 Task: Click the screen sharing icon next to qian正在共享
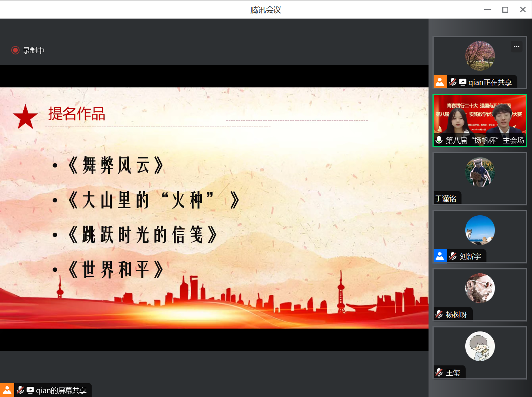point(462,82)
